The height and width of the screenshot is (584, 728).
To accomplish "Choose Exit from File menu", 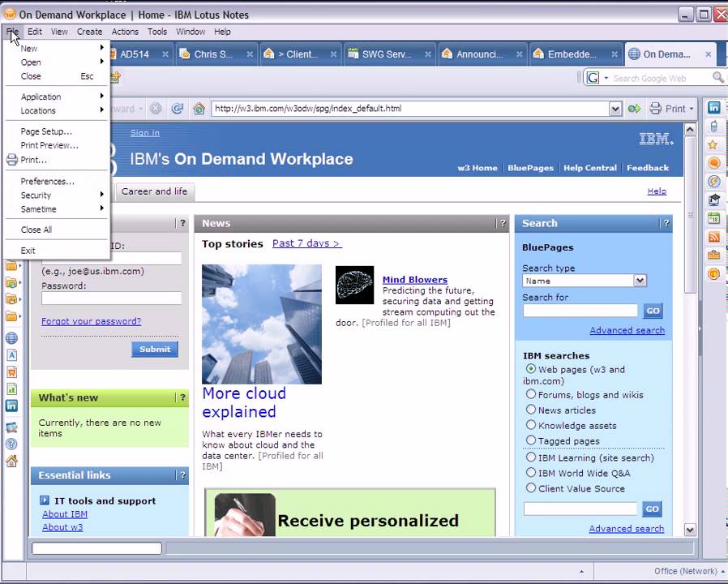I will point(56,251).
